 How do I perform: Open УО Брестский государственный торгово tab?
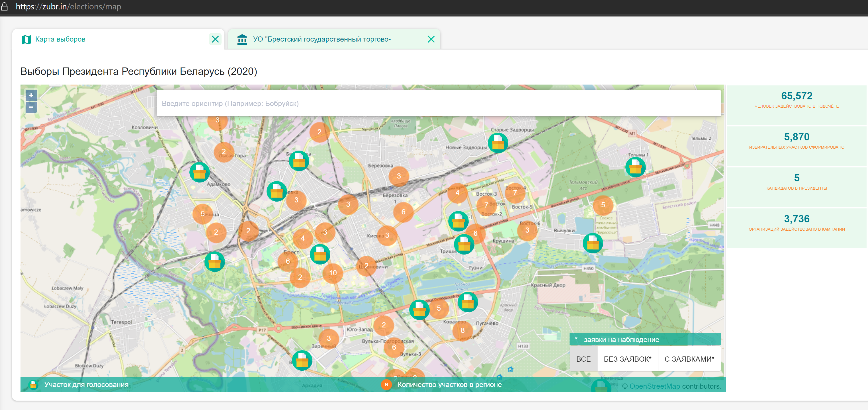pos(334,39)
